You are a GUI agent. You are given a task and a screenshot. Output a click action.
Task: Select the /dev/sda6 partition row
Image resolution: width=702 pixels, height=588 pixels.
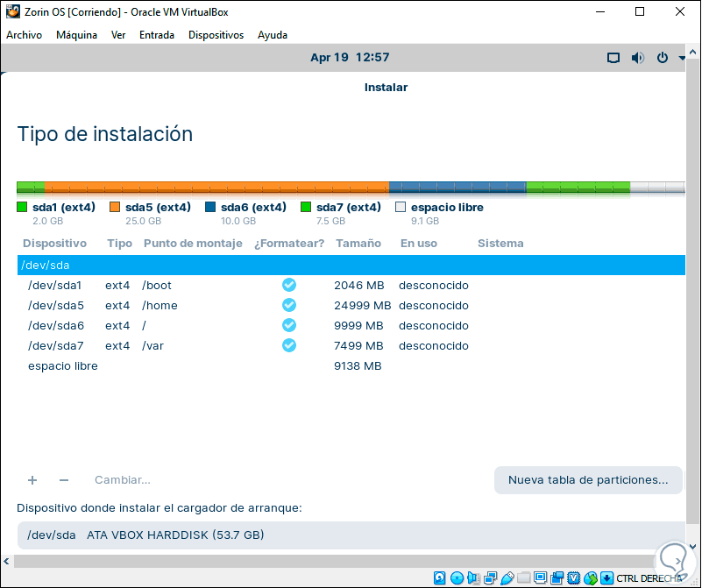coord(351,325)
